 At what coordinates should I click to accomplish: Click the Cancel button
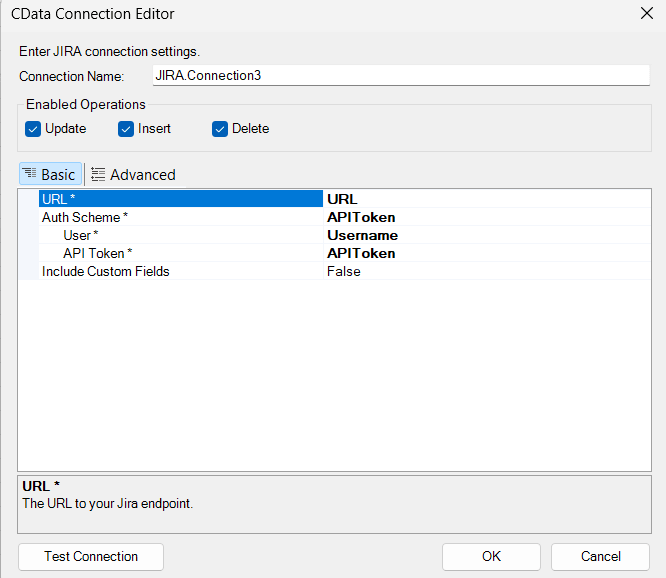tap(600, 556)
